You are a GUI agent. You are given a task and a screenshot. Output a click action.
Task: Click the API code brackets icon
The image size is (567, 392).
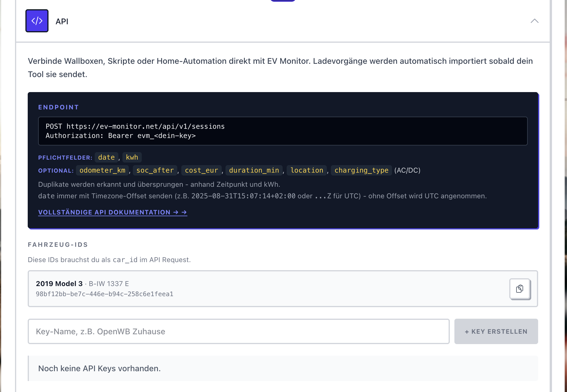coord(37,21)
